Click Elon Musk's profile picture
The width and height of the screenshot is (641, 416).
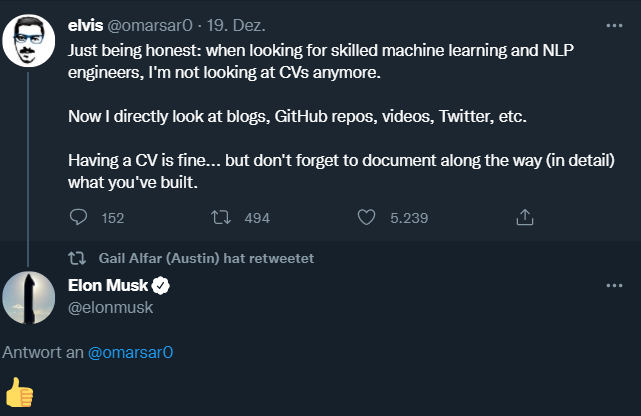pyautogui.click(x=30, y=298)
